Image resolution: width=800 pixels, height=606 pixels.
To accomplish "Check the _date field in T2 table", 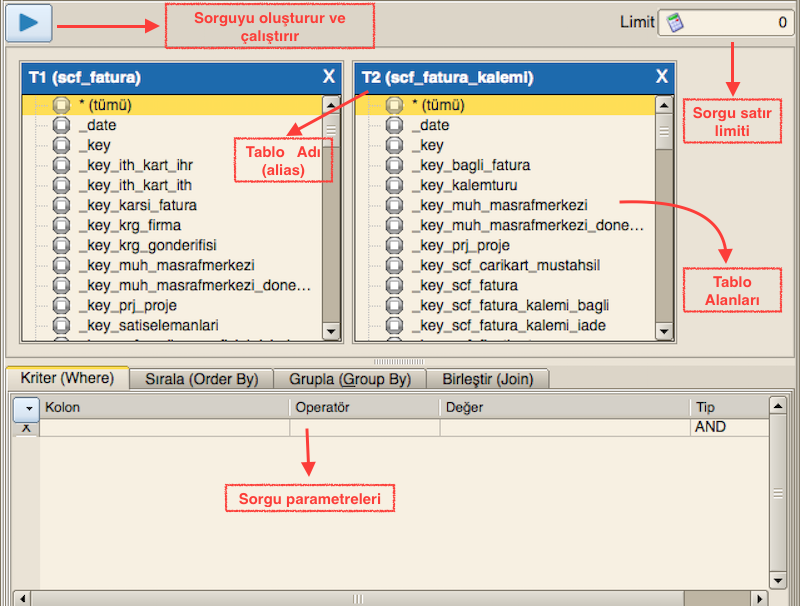I will click(x=394, y=125).
